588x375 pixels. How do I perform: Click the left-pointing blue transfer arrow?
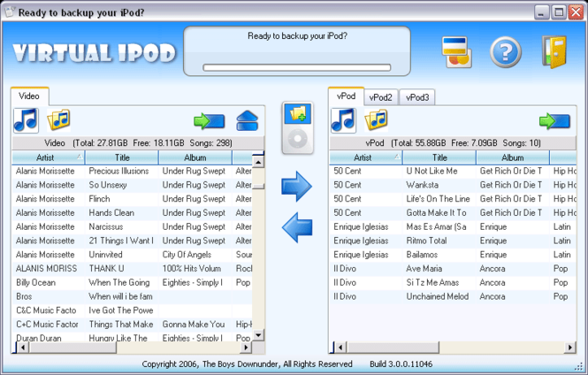297,227
